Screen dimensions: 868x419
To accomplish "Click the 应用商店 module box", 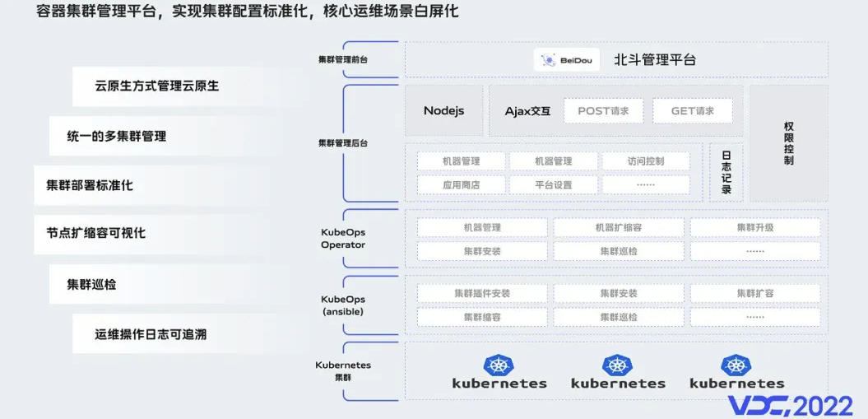I will coord(461,185).
